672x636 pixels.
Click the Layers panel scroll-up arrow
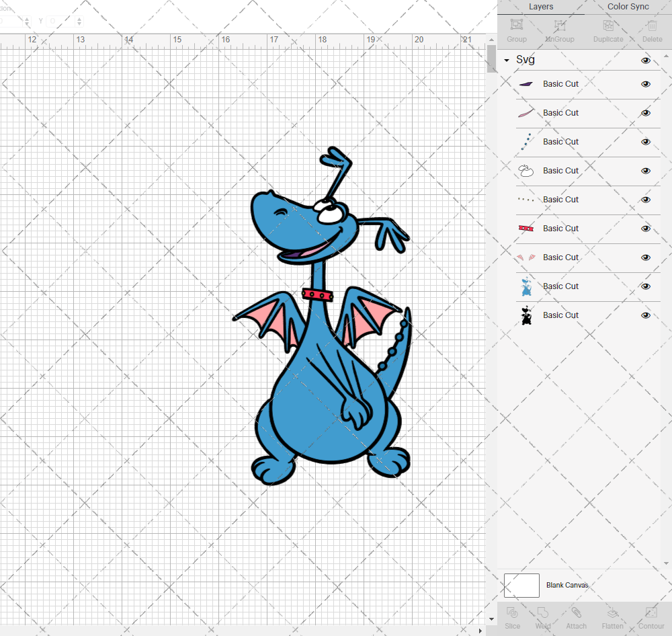(665, 56)
